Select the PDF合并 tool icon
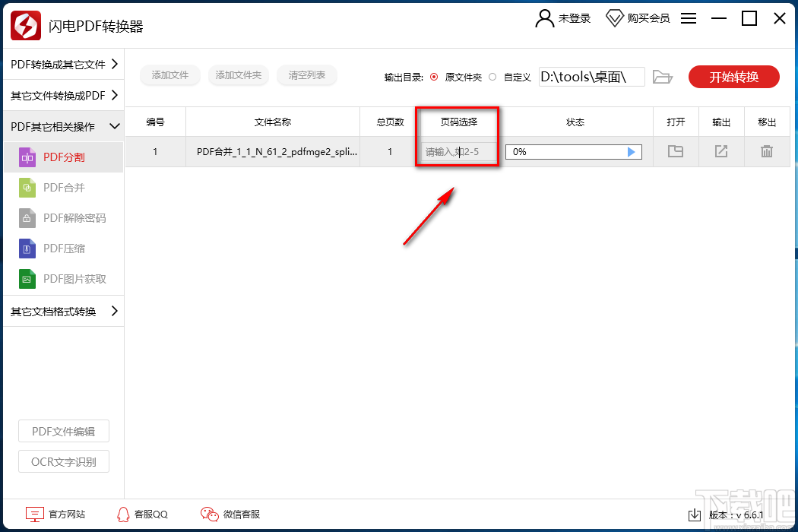Viewport: 798px width, 532px height. tap(29, 188)
